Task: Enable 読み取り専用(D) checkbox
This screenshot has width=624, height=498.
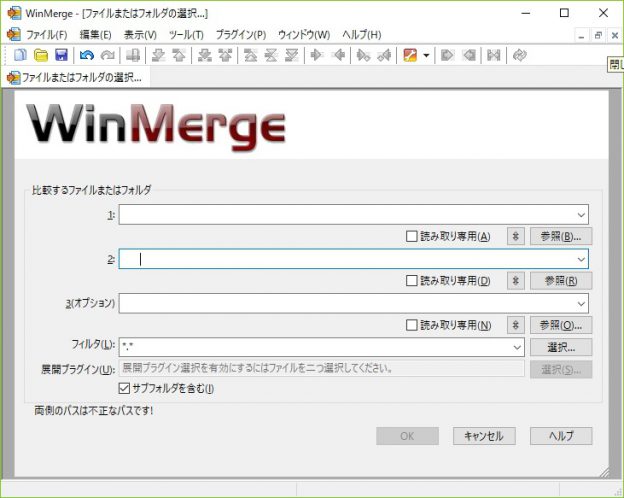Action: click(x=411, y=281)
